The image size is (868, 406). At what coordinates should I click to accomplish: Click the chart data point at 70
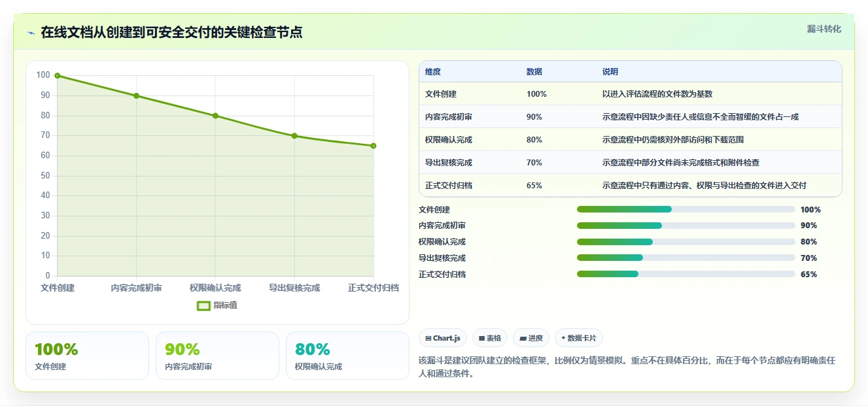294,136
